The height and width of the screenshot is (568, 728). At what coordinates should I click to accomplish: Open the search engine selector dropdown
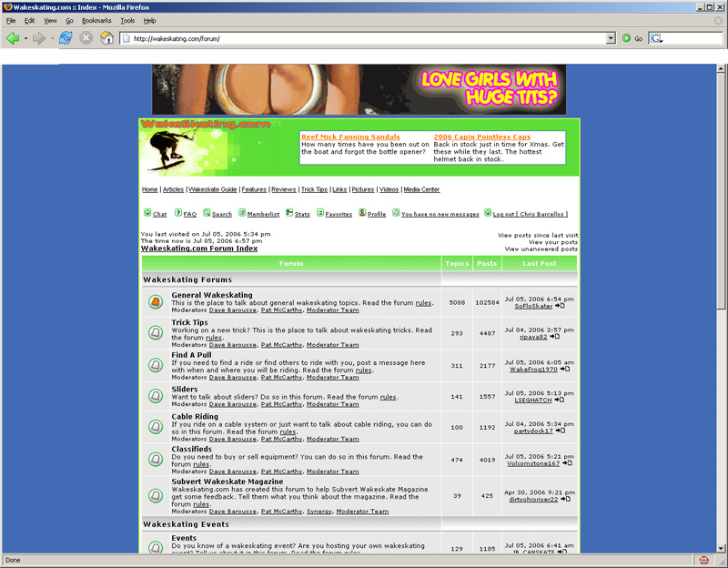click(658, 38)
